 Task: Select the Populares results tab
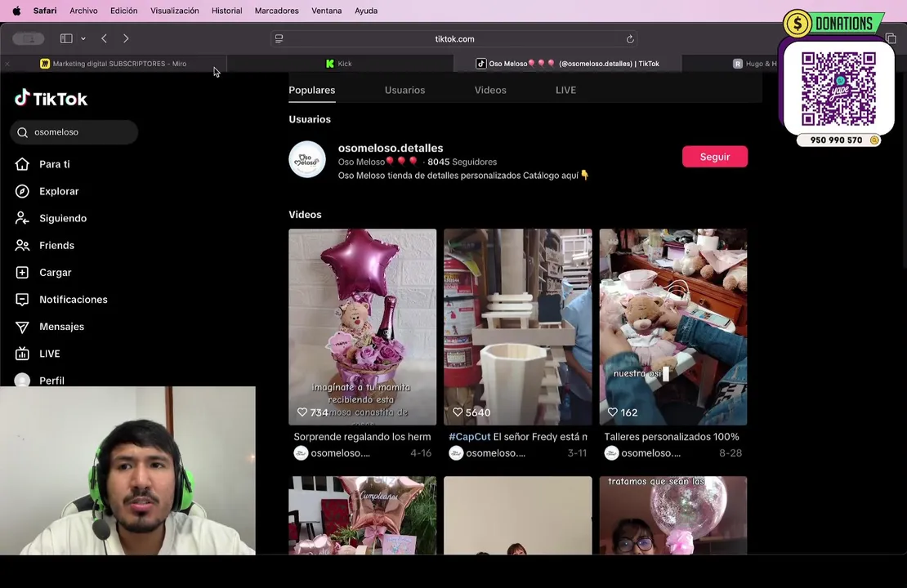point(312,90)
